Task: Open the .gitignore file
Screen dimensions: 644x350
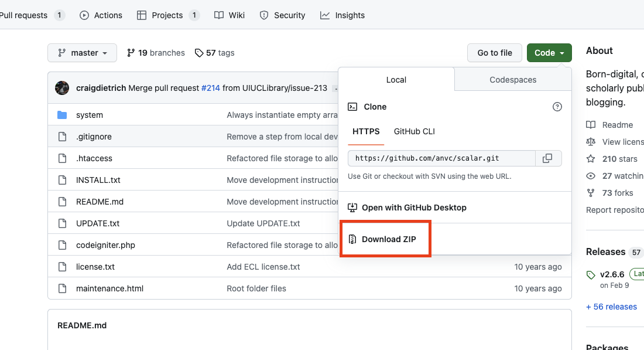Action: pos(94,137)
